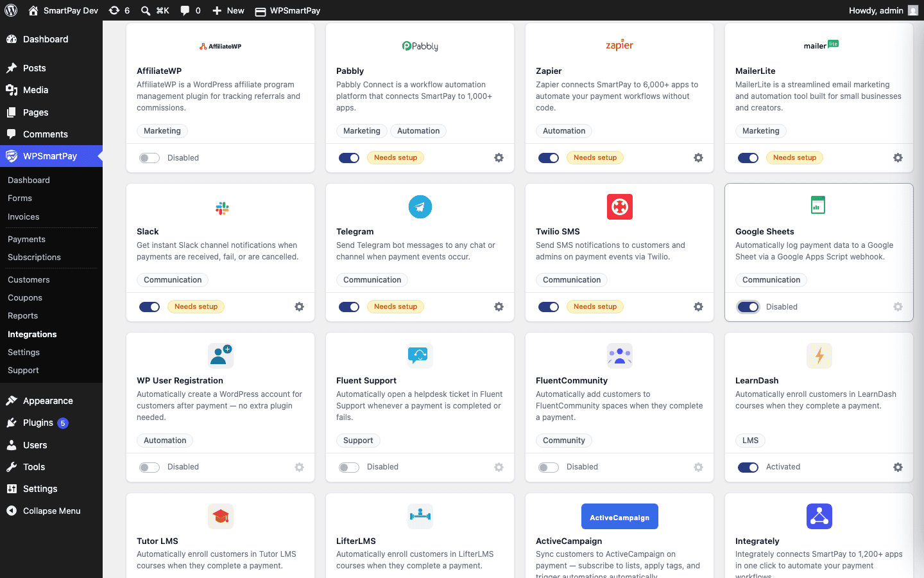Click FluentCommunity settings gear
The height and width of the screenshot is (578, 924).
click(x=698, y=468)
